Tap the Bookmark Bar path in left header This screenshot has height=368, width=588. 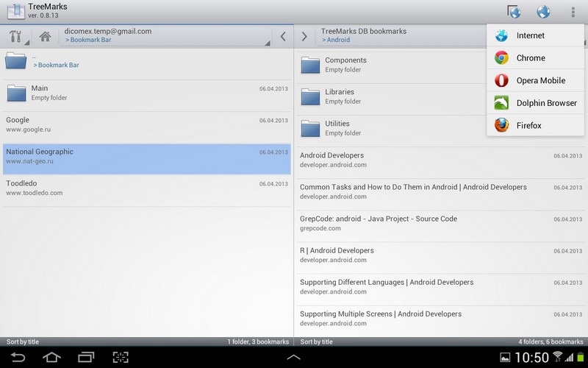(88, 40)
